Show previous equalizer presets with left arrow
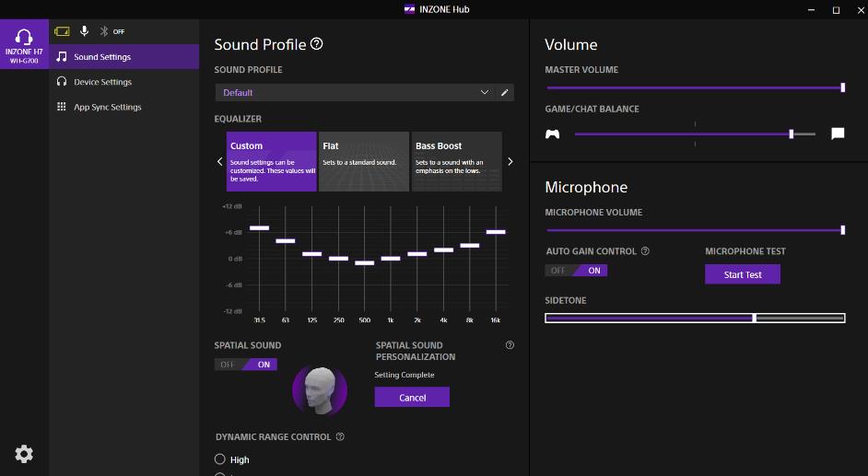The image size is (868, 476). 220,161
